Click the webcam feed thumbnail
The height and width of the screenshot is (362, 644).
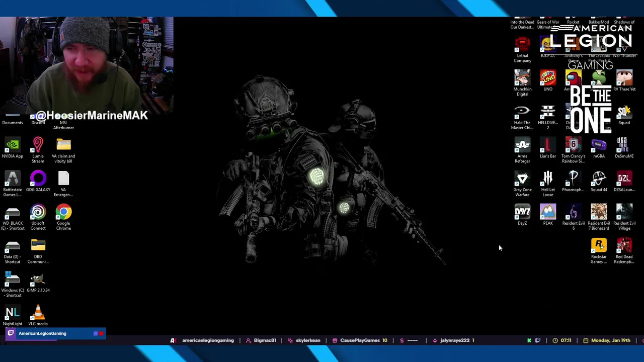pos(87,66)
